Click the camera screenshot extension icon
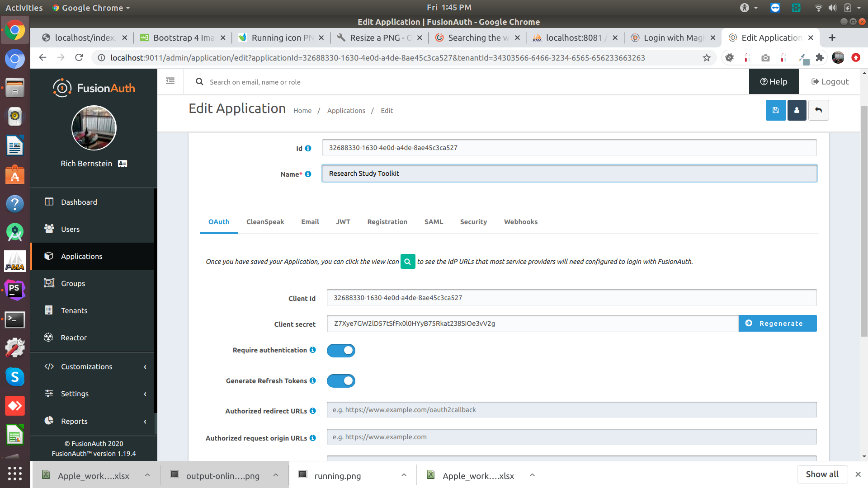The width and height of the screenshot is (868, 488). tap(765, 58)
